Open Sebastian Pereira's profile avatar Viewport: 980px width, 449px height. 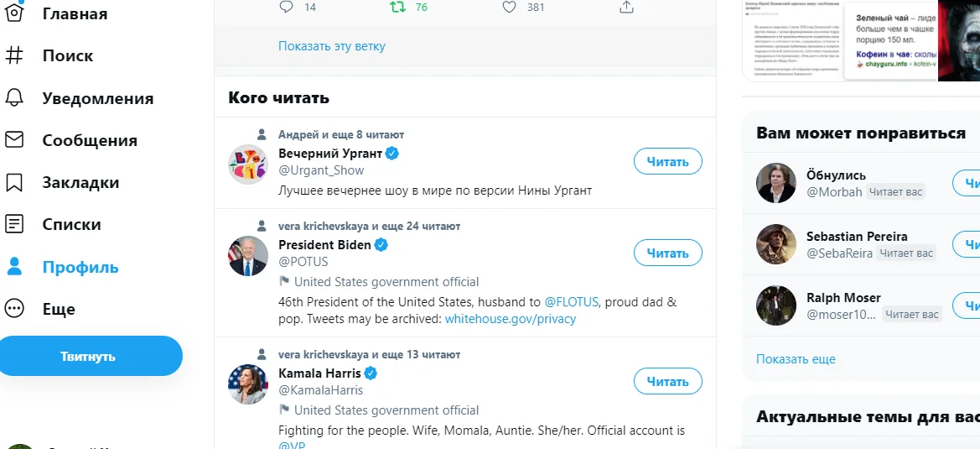(x=775, y=243)
